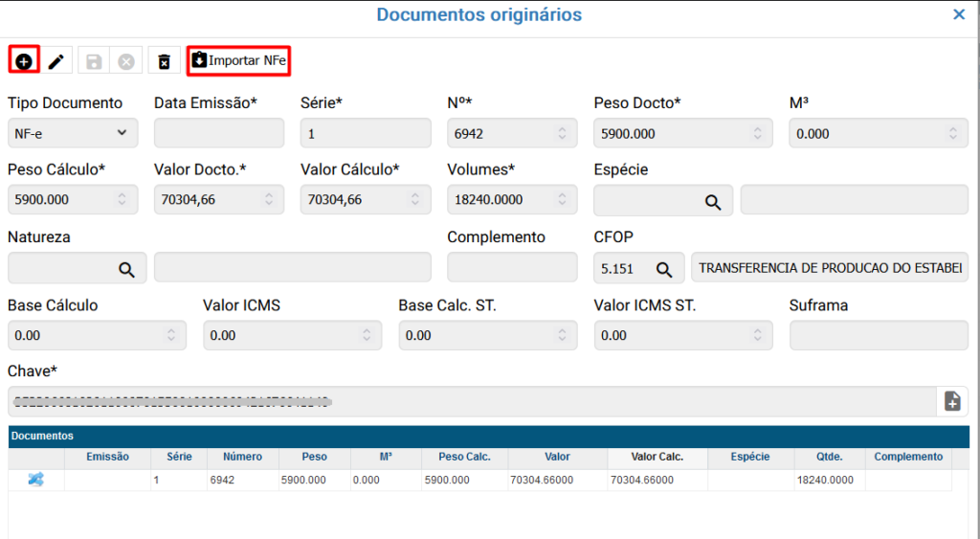980x539 pixels.
Task: Search Espécie with magnifier icon
Action: 713,201
